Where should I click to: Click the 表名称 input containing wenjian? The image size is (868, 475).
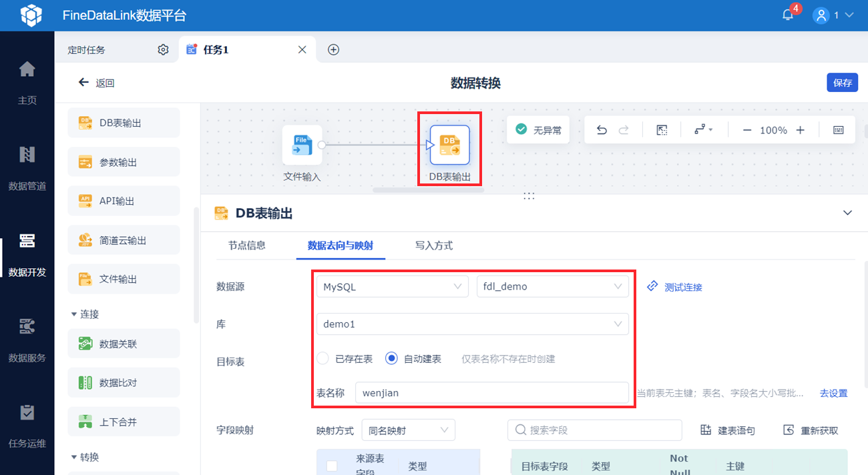pyautogui.click(x=492, y=393)
